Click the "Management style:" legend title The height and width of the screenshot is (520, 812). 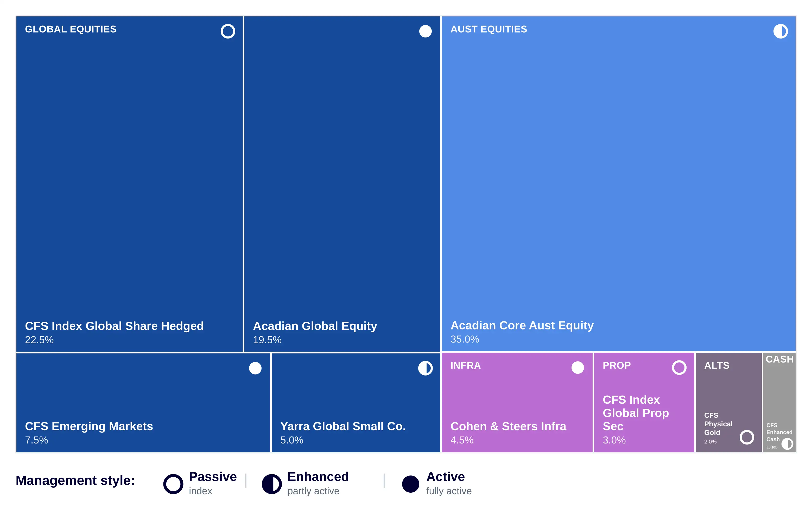pyautogui.click(x=75, y=480)
